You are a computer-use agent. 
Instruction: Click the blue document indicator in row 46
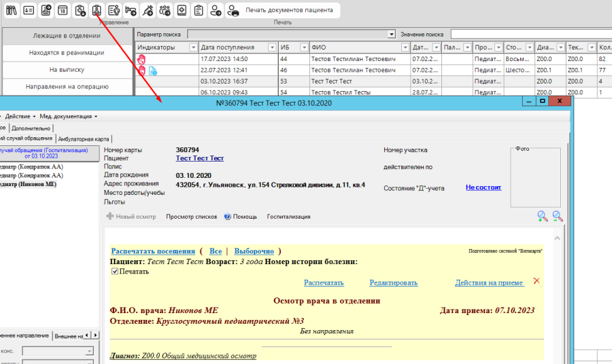pos(152,71)
